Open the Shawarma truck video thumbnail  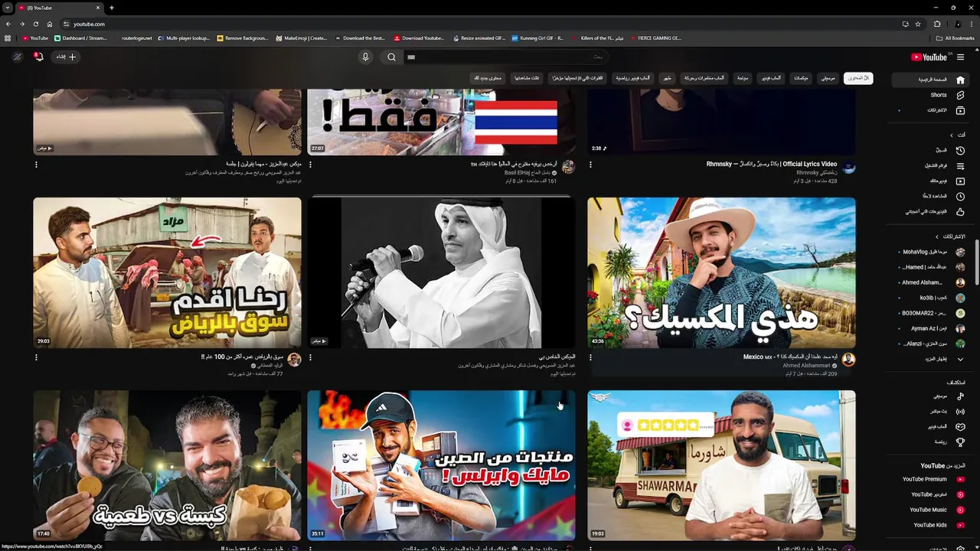[721, 465]
